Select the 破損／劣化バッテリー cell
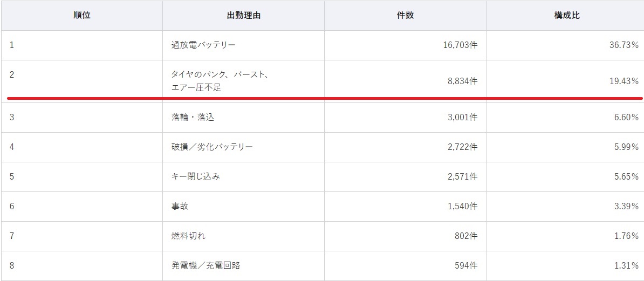The height and width of the screenshot is (281, 644). pos(212,147)
